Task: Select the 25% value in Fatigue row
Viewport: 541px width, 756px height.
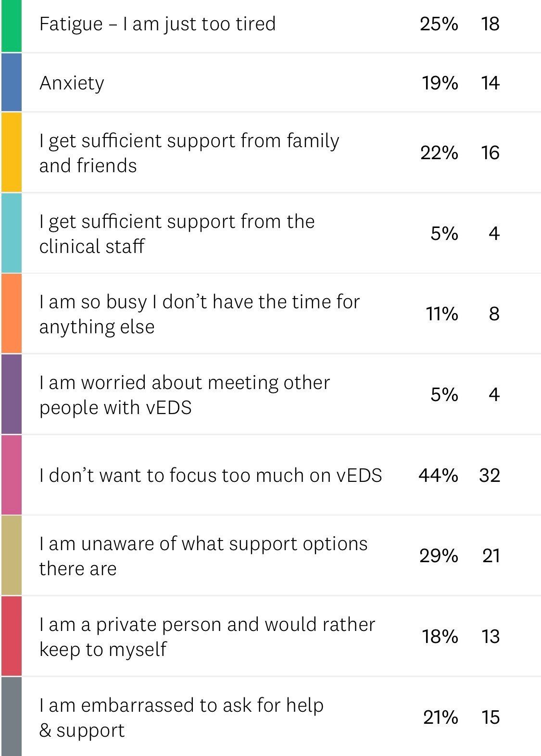Action: (439, 24)
